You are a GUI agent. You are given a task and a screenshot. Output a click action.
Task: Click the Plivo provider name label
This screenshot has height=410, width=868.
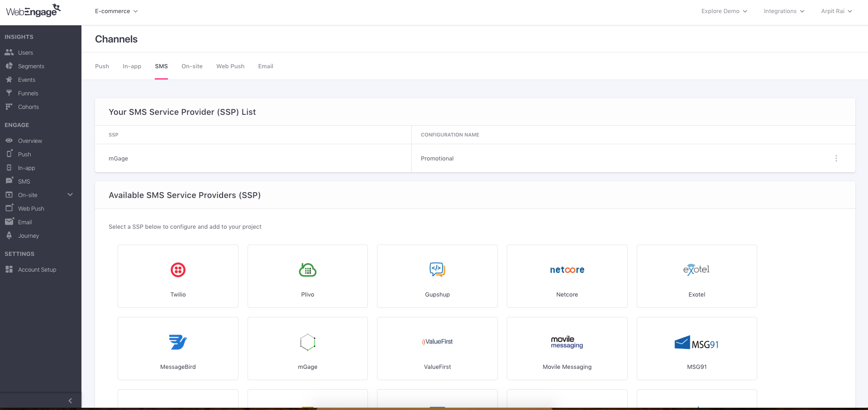point(308,295)
